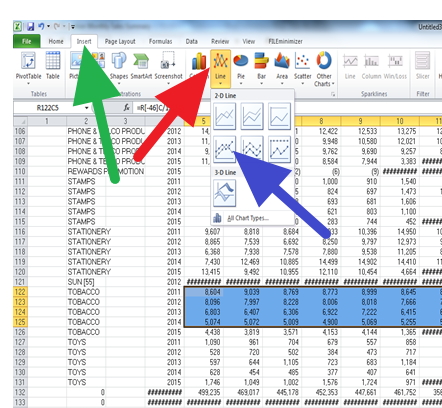Select column header 8
The width and height of the screenshot is (442, 408).
pos(321,121)
